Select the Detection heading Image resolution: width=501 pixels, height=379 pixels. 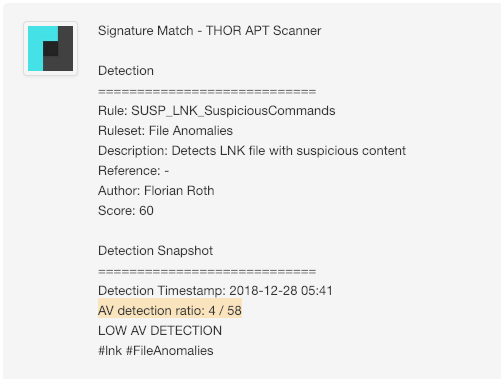(x=126, y=71)
